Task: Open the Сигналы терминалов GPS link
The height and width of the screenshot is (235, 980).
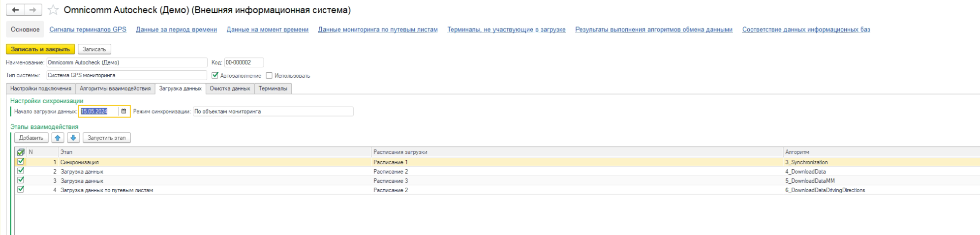Action: 88,29
